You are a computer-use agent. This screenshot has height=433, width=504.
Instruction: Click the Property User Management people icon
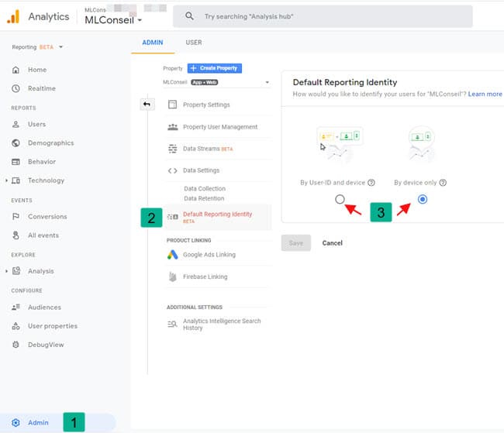(x=173, y=127)
